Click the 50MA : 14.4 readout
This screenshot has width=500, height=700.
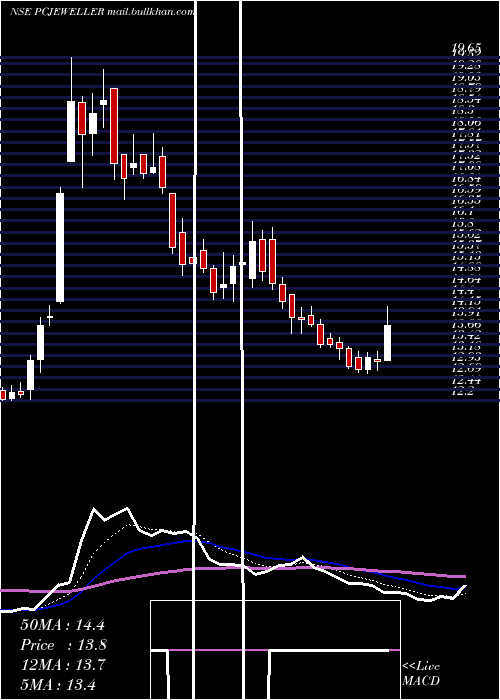point(62,625)
